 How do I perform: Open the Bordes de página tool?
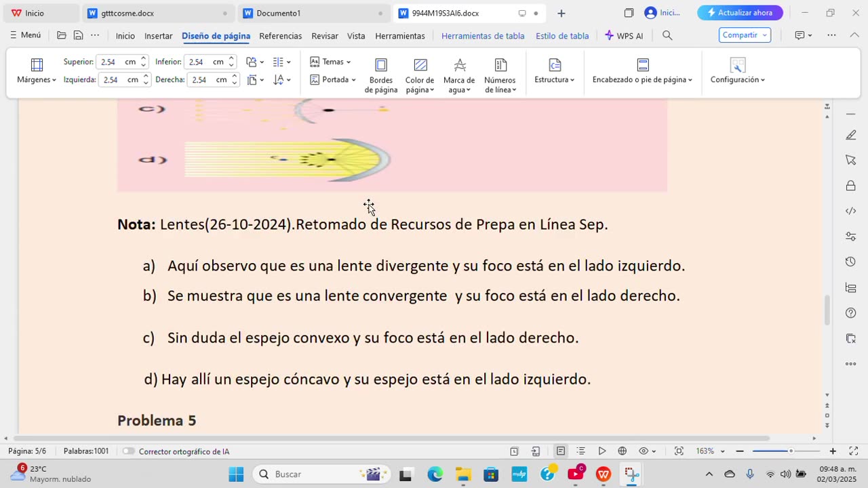[x=381, y=75]
